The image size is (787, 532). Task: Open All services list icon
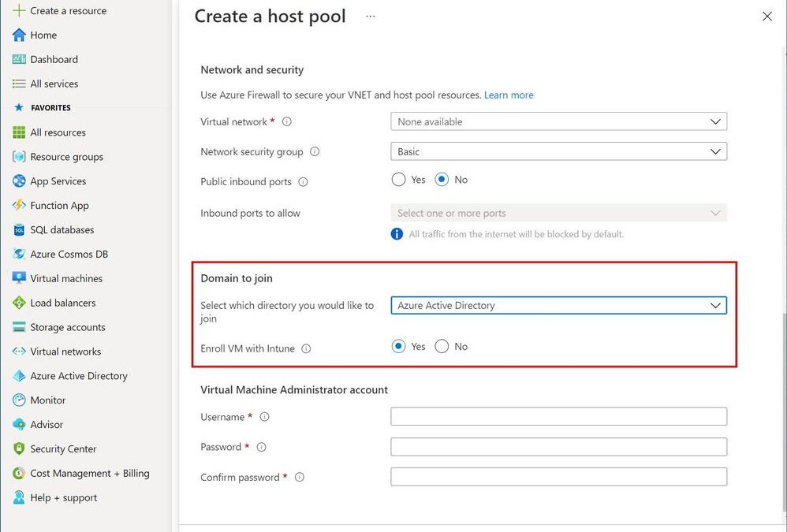(x=19, y=84)
